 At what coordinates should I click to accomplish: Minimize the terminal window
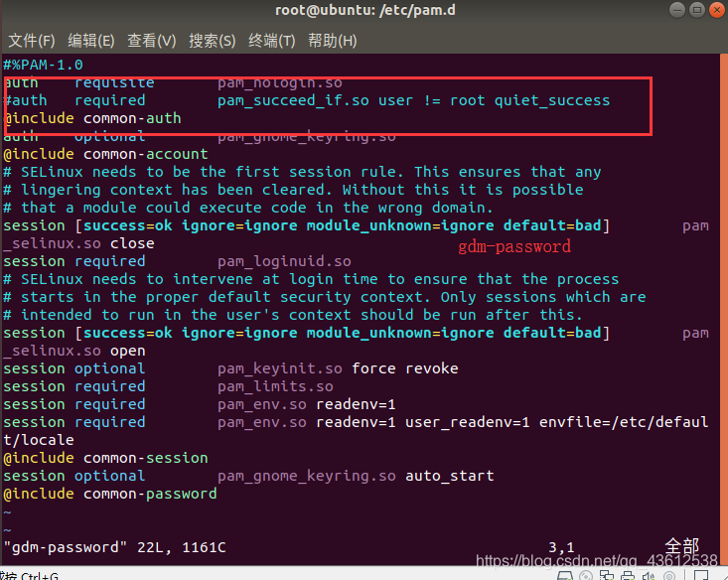click(x=677, y=10)
